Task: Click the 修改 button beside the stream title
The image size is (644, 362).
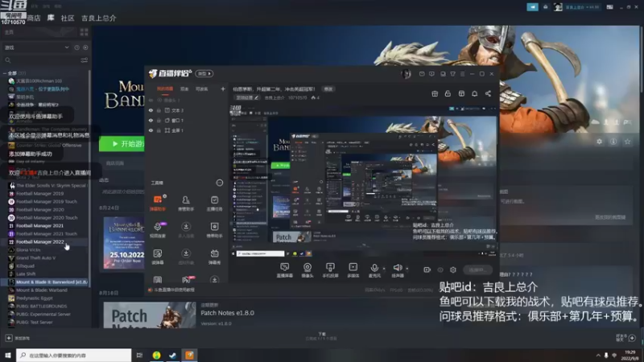Action: (x=328, y=88)
